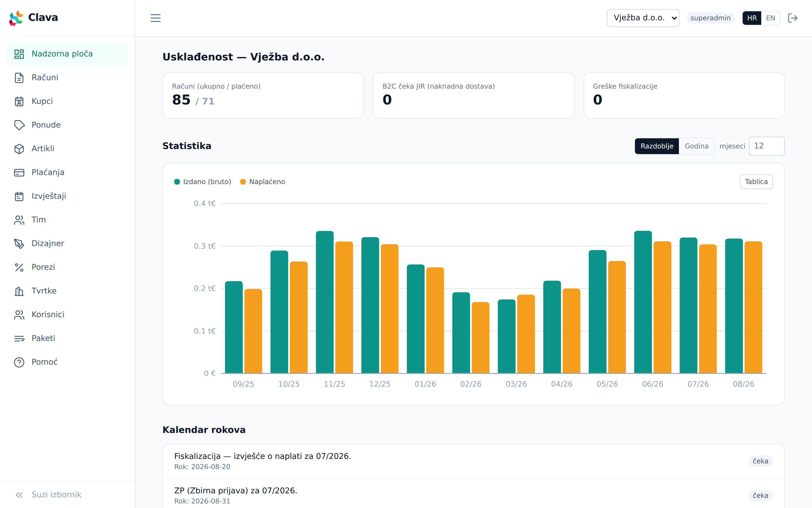812x508 pixels.
Task: Click the Izvještaji calendar icon
Action: click(19, 196)
